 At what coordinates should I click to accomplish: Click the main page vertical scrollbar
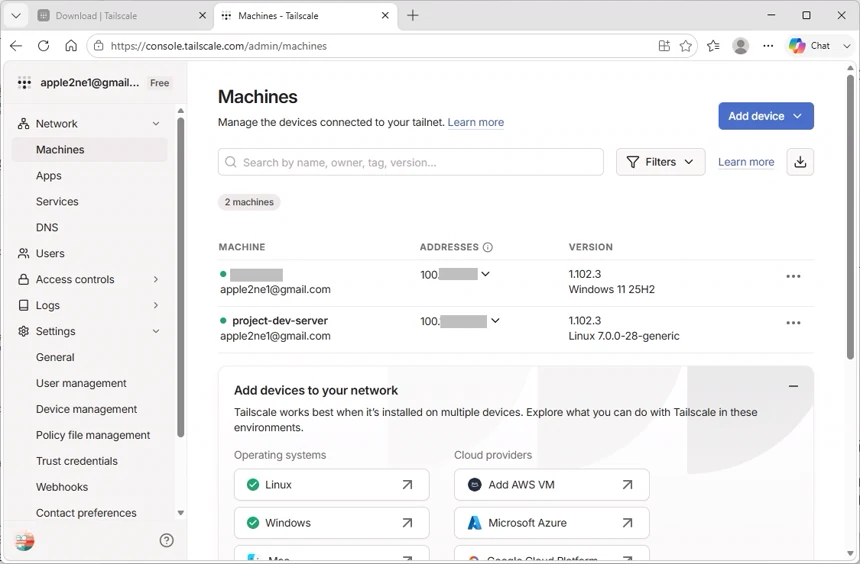[850, 217]
